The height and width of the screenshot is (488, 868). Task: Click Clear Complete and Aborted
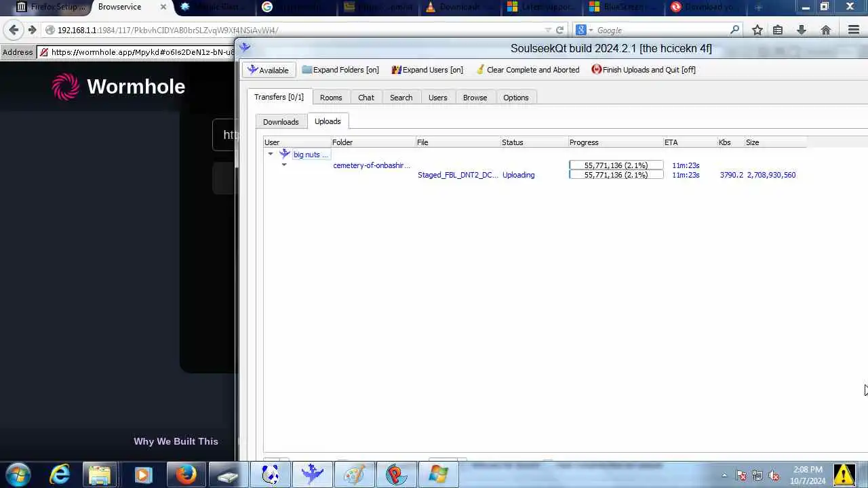click(528, 70)
